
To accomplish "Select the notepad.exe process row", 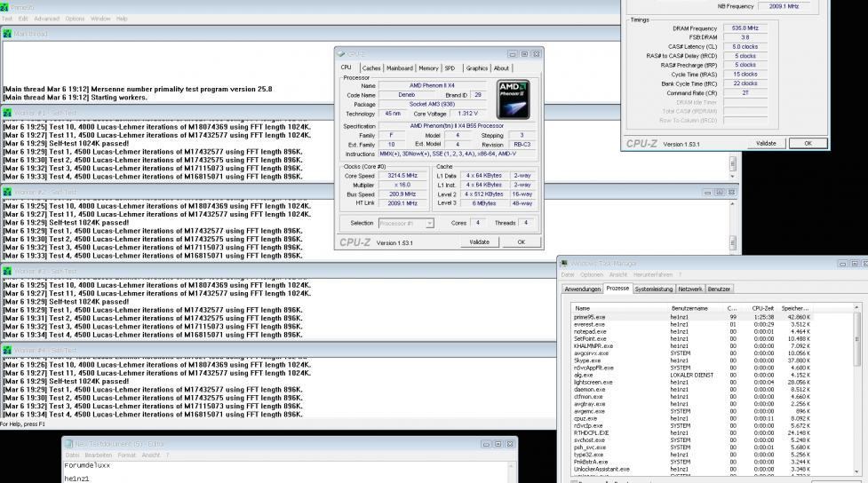I will coord(692,331).
